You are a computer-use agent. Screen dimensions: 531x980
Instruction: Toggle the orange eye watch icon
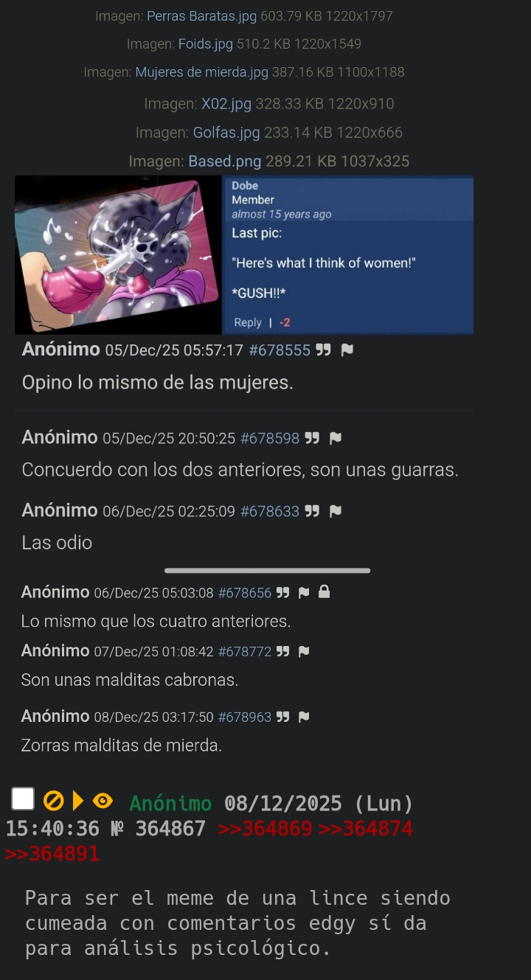point(104,801)
